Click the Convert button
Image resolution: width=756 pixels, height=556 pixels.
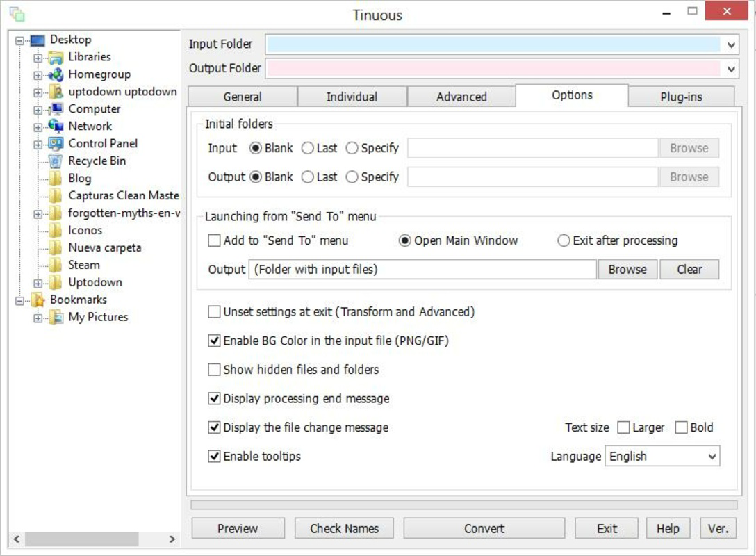pyautogui.click(x=484, y=528)
